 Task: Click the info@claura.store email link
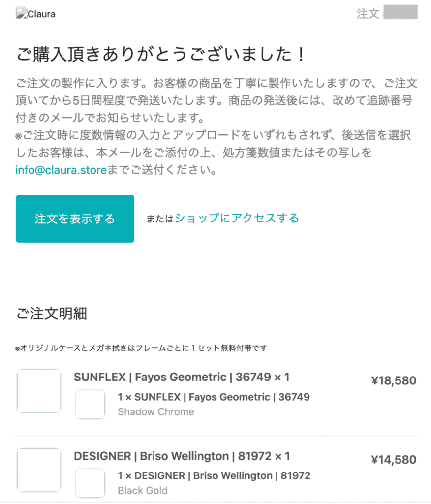(61, 171)
